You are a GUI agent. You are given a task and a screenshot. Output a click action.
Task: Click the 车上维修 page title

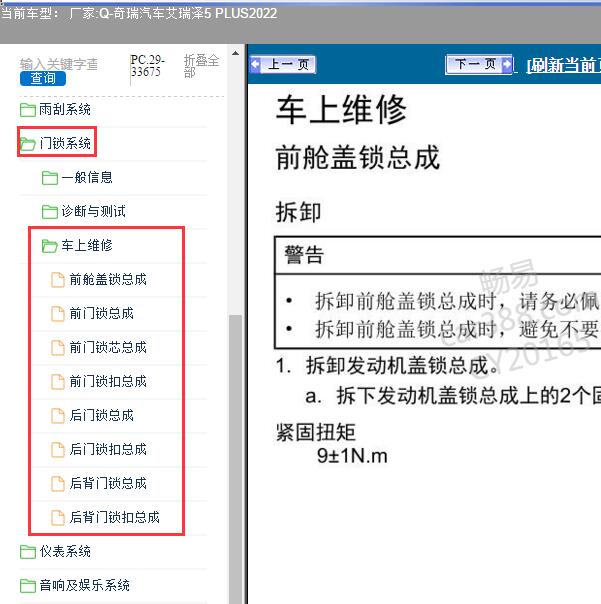click(x=341, y=110)
